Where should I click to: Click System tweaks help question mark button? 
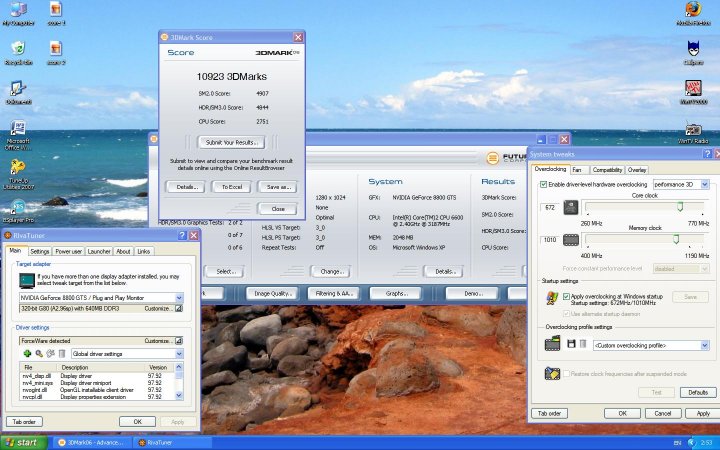[x=707, y=154]
